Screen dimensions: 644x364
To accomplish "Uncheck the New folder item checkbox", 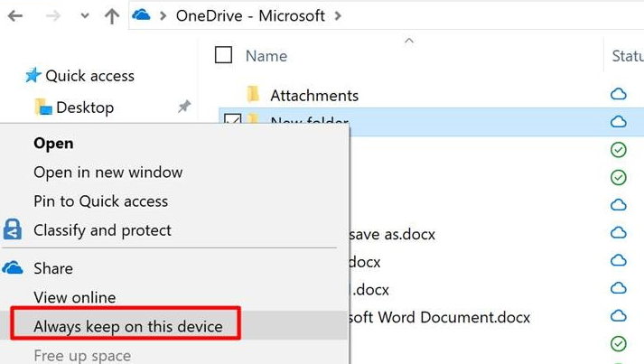I will tap(232, 118).
